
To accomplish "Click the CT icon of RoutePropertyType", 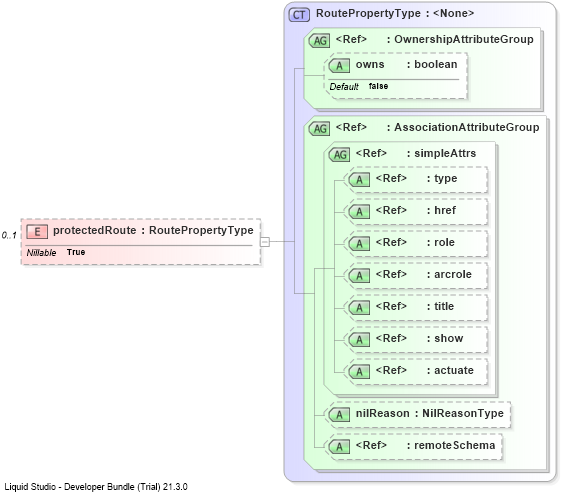I will point(299,15).
